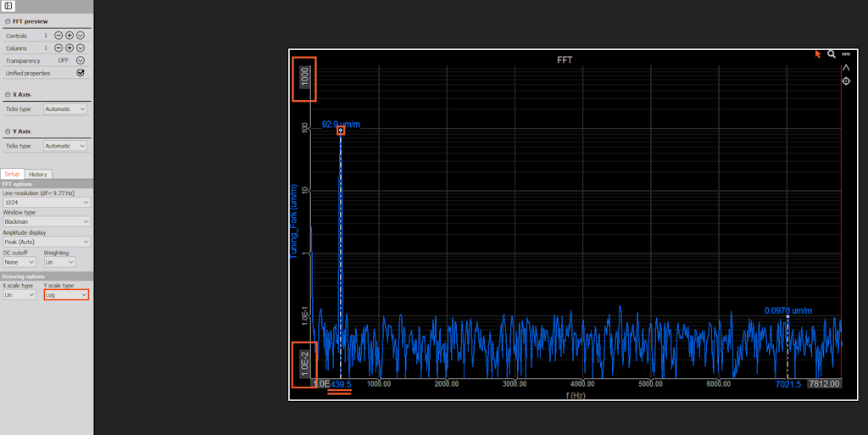
Task: Click the 7021.5 cursor frequency label
Action: tap(787, 384)
